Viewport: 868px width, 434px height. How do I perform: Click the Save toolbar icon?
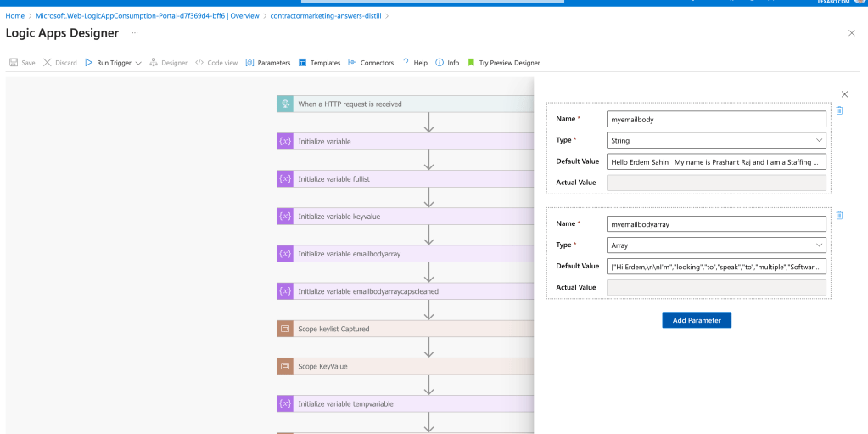pyautogui.click(x=14, y=63)
